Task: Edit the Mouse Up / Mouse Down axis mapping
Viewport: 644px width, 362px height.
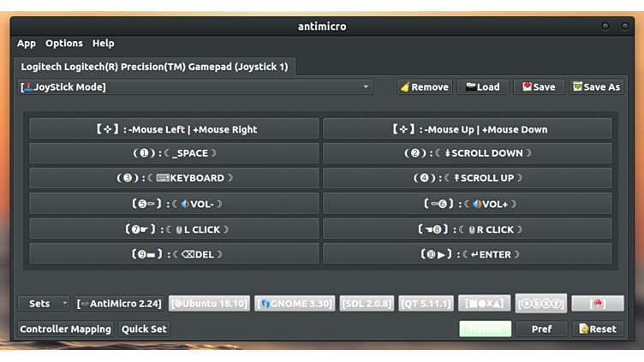Action: (x=467, y=129)
